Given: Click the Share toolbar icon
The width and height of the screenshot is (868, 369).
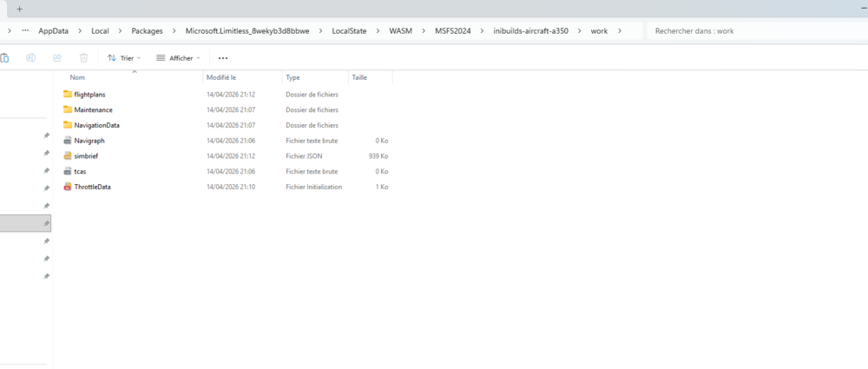Looking at the screenshot, I should [57, 58].
